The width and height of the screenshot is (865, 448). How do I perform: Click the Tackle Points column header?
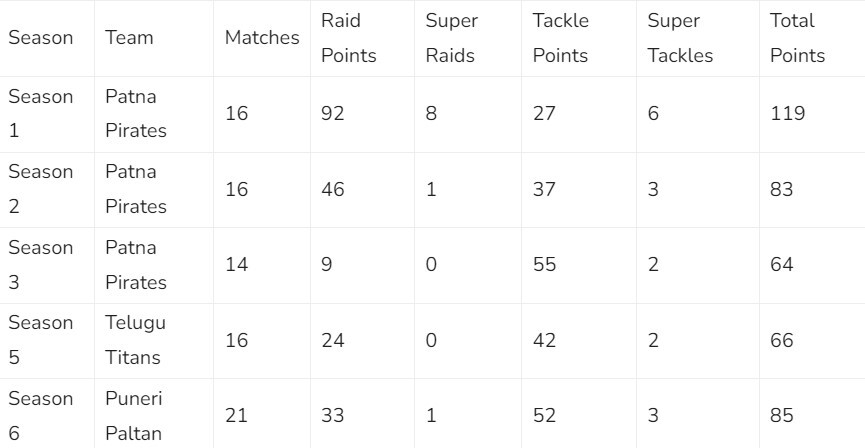[x=560, y=38]
